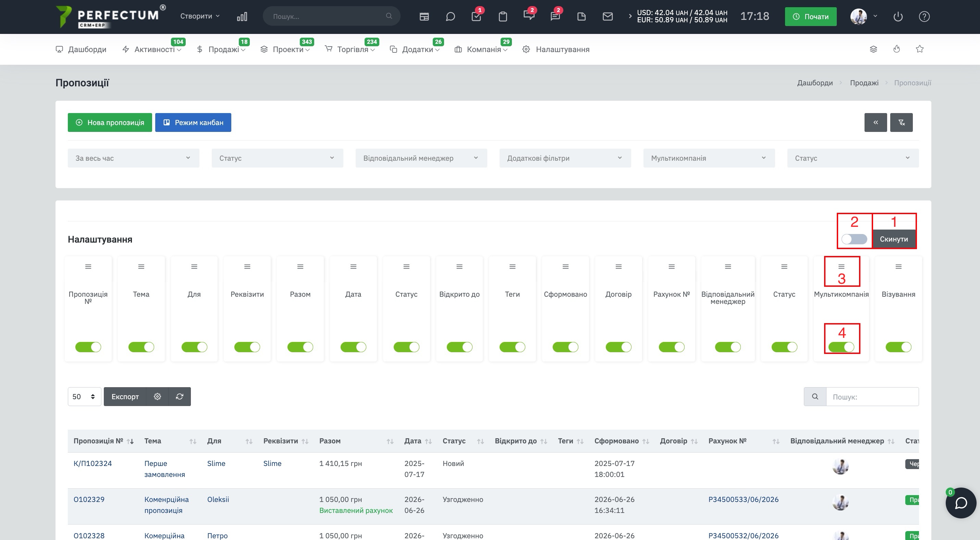Open the statistics bar chart icon
This screenshot has height=540, width=980.
[242, 16]
